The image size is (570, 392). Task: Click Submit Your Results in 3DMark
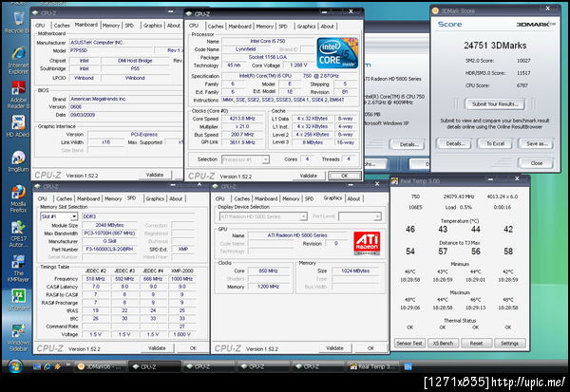pyautogui.click(x=495, y=103)
